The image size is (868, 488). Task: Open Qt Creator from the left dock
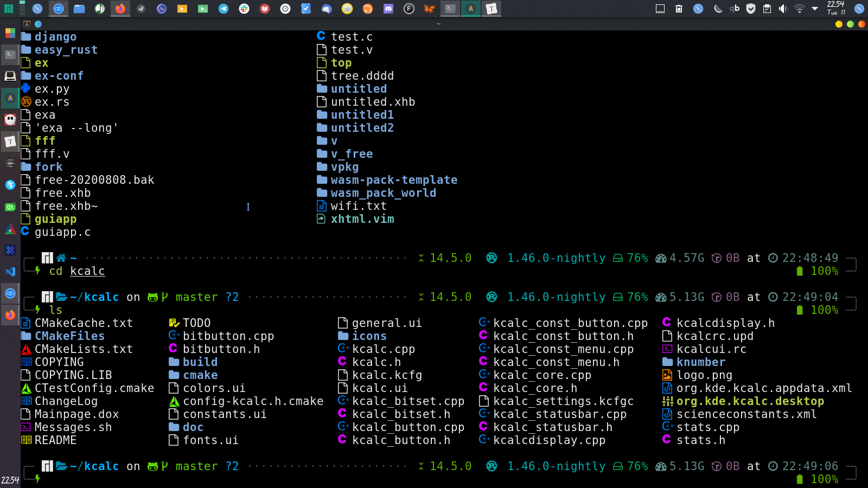(10, 207)
